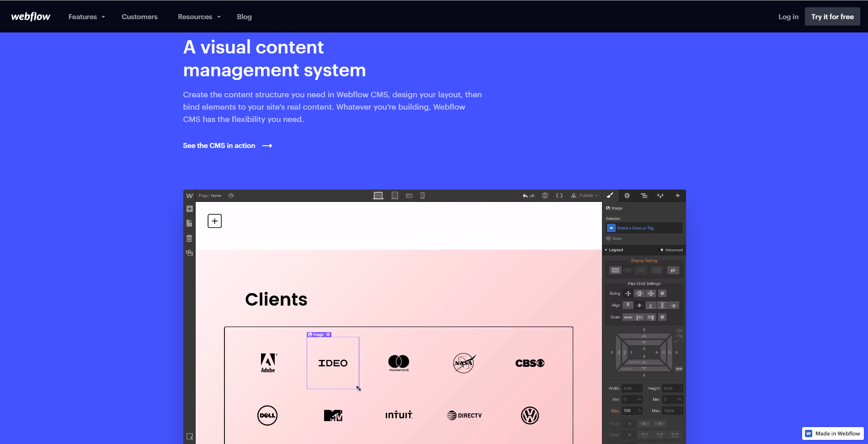Switch to the Style Manager drops tab
This screenshot has height=444, width=868.
(x=660, y=196)
